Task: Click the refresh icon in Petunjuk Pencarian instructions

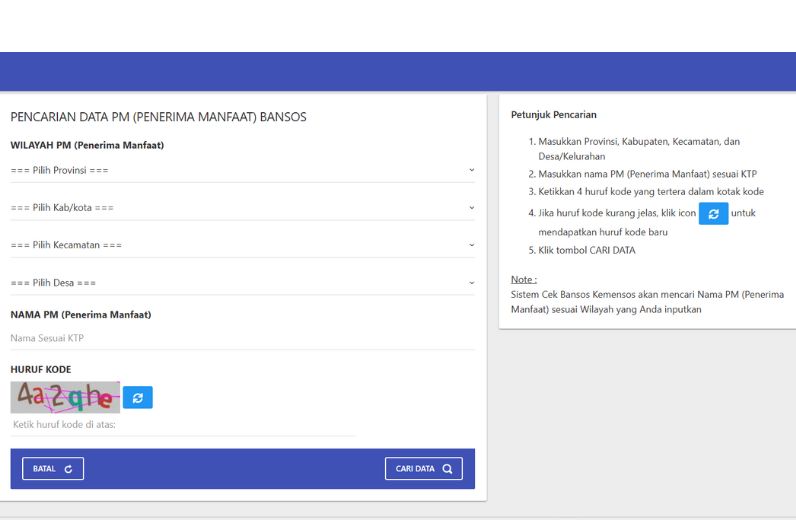Action: [x=713, y=214]
